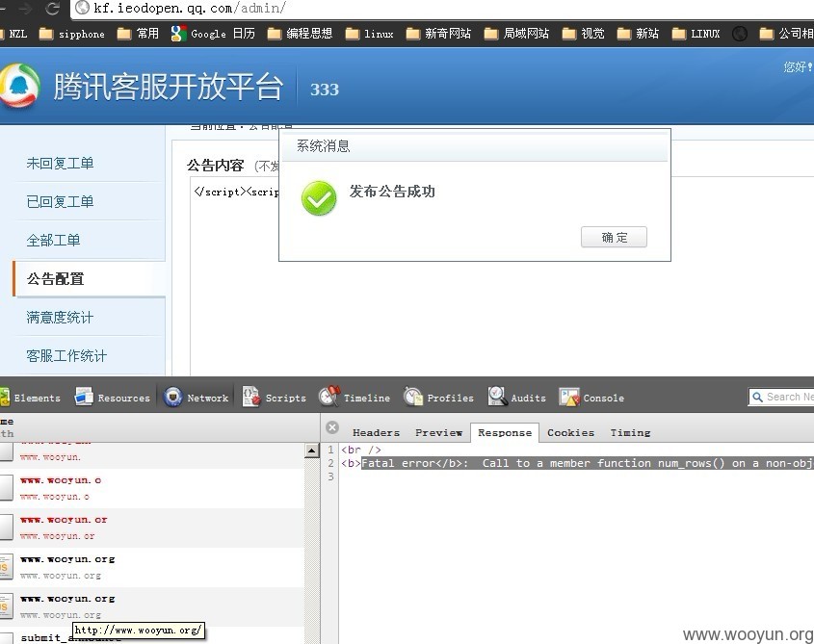This screenshot has height=644, width=814.
Task: Open the Timeline devtools panel
Action: (354, 398)
